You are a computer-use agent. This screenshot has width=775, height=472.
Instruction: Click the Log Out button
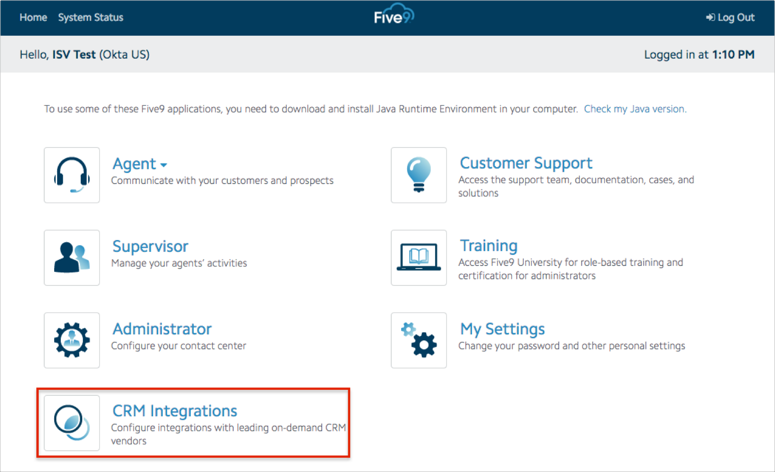coord(730,18)
